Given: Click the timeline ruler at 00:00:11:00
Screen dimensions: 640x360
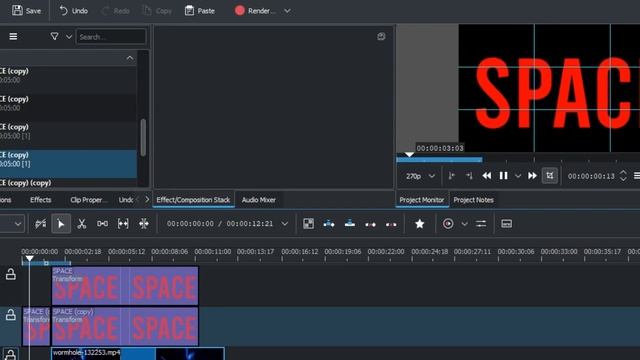Looking at the screenshot, I should (x=213, y=252).
